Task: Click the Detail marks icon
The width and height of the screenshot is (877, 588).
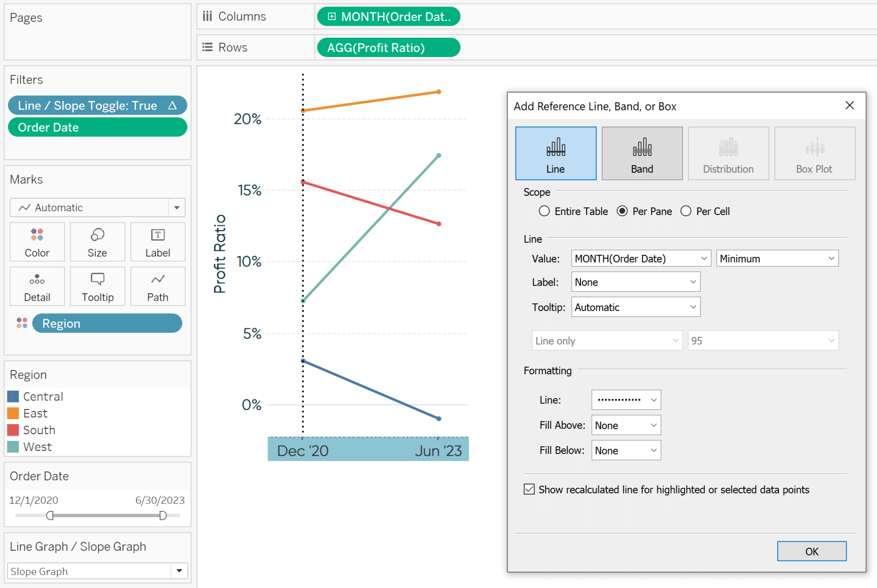Action: pyautogui.click(x=37, y=286)
